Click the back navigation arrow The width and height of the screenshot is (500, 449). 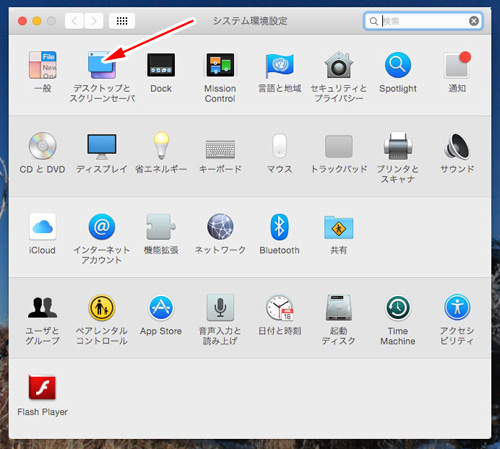click(74, 21)
